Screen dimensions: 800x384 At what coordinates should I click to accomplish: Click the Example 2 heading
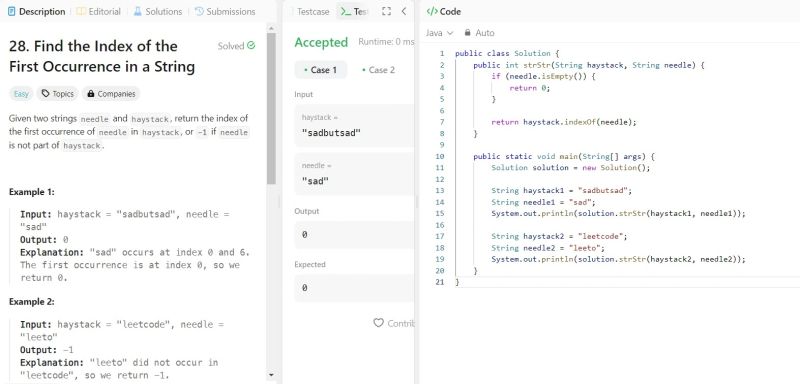(32, 302)
